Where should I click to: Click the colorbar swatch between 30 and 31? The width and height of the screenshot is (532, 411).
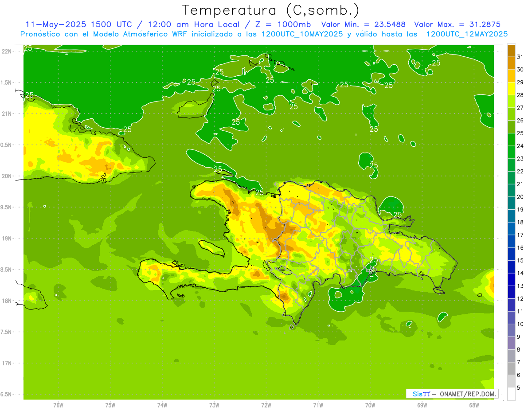[511, 63]
